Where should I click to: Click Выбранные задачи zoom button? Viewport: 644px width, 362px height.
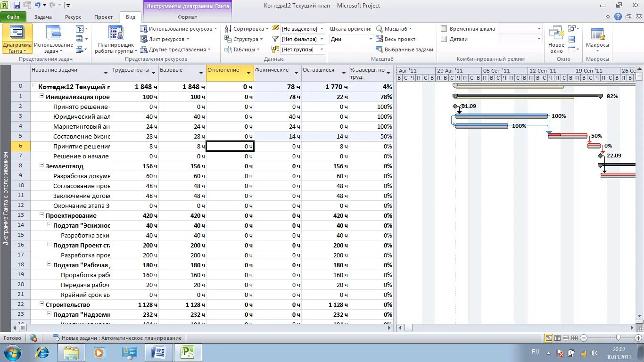(x=405, y=49)
